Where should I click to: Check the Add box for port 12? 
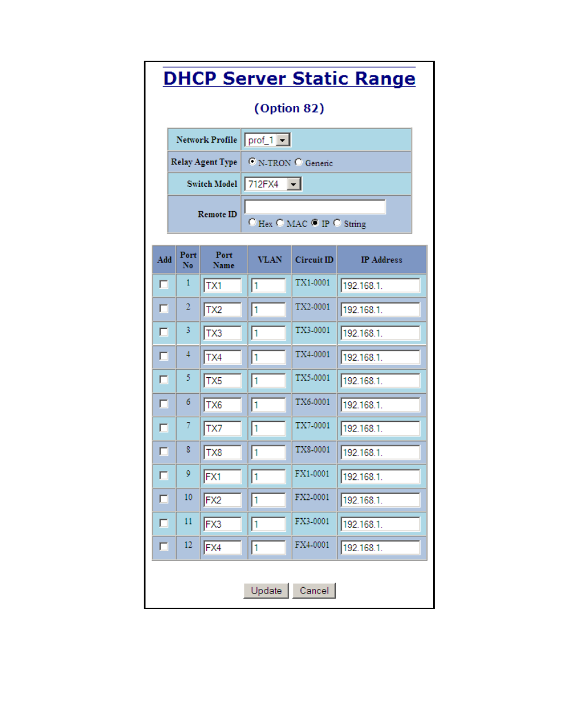pyautogui.click(x=164, y=546)
